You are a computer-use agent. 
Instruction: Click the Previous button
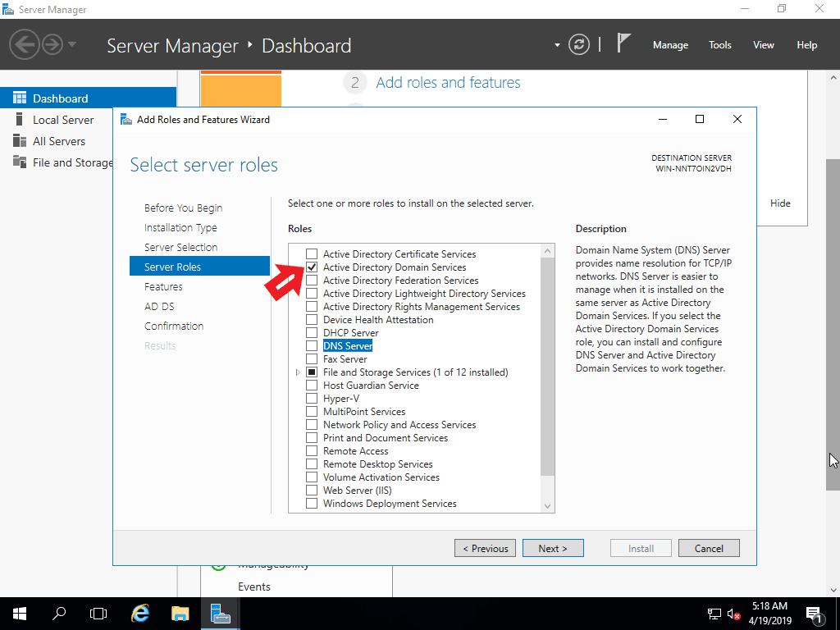(486, 548)
